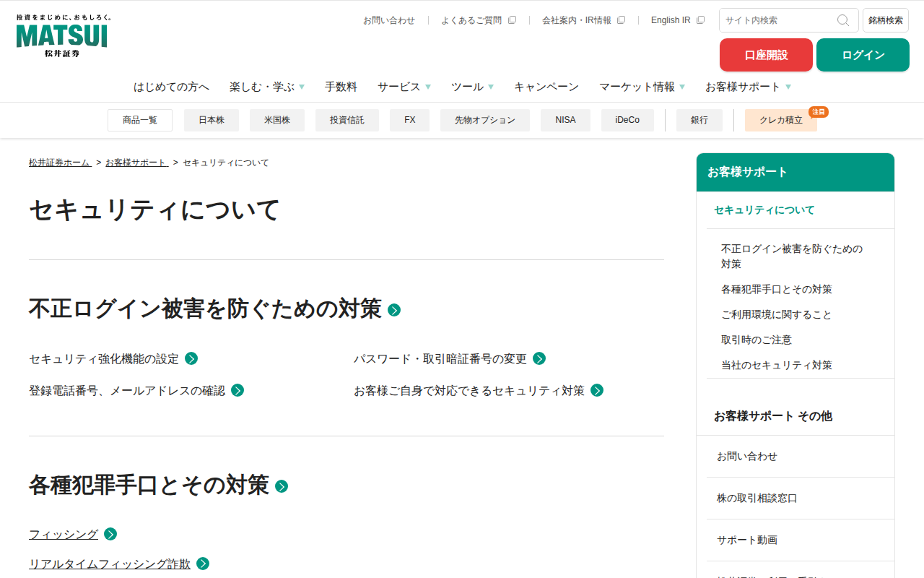Click お客様サポート sidebar header
Viewport: 924px width, 578px height.
tap(796, 172)
